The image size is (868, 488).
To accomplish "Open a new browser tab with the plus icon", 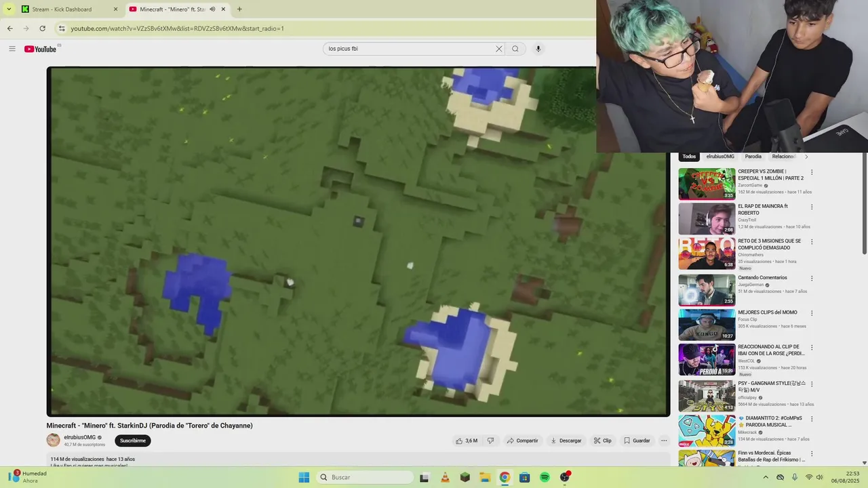I will click(239, 9).
